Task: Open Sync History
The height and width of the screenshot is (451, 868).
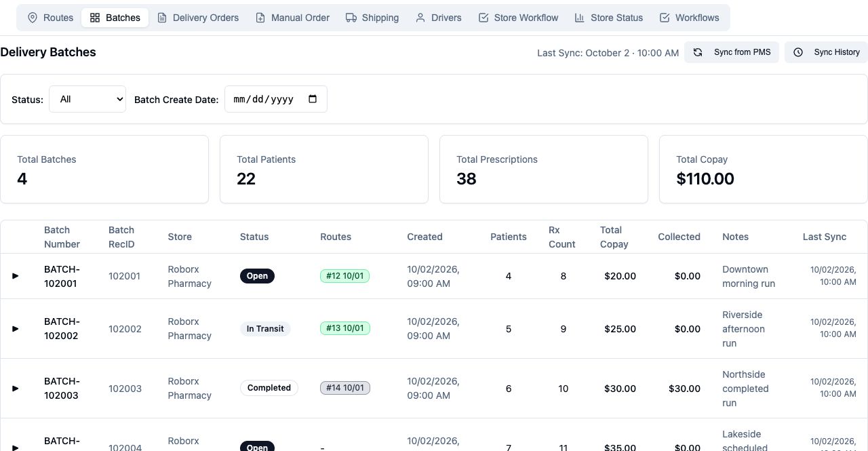Action: tap(826, 52)
